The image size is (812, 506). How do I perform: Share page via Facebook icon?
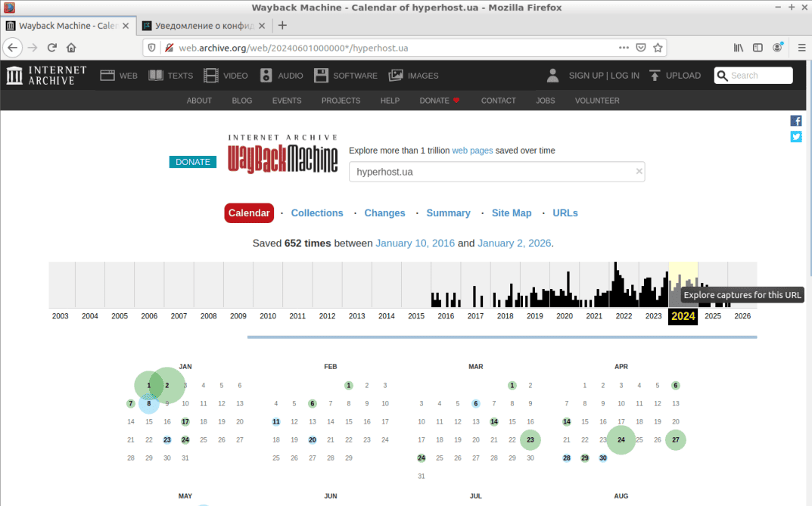tap(796, 121)
